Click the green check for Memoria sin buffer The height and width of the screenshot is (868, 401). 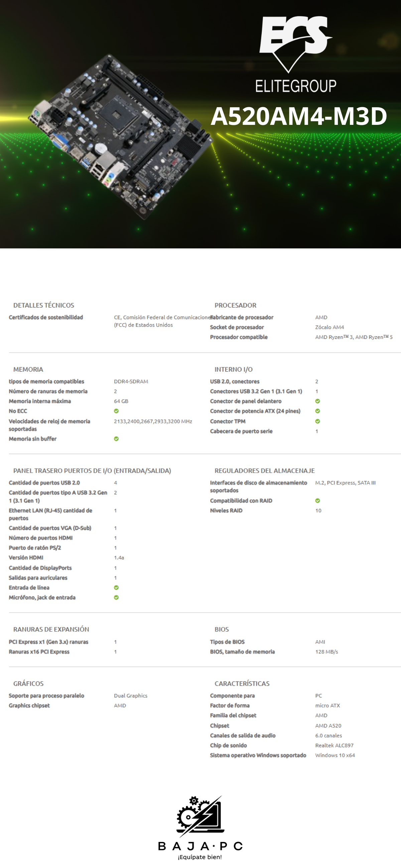(116, 439)
